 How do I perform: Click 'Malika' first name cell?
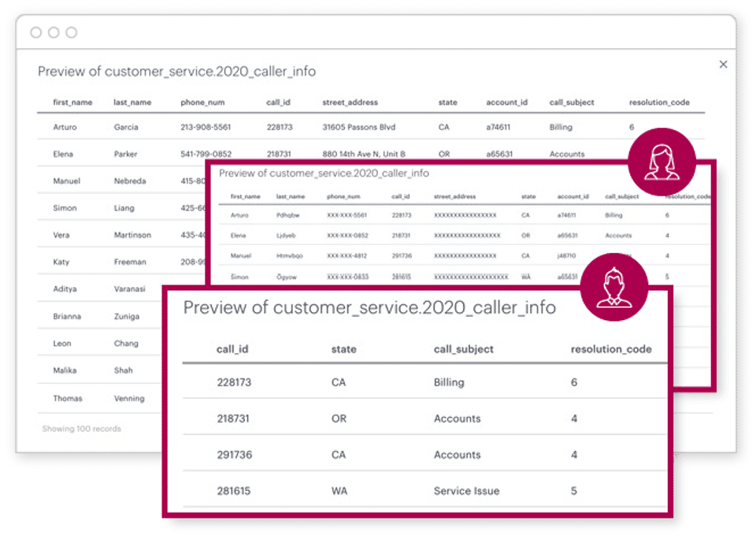(x=65, y=370)
